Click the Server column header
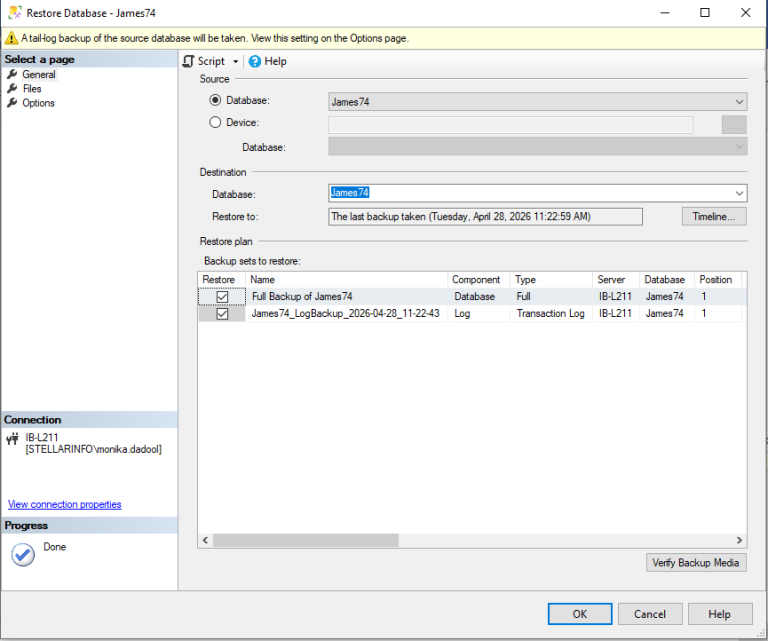768x641 pixels. [615, 280]
